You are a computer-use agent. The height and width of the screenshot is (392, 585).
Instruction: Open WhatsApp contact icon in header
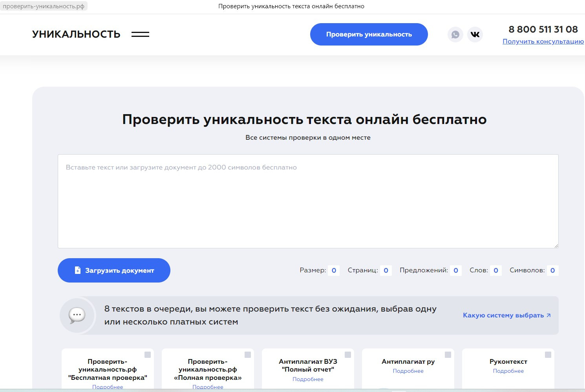(x=455, y=34)
